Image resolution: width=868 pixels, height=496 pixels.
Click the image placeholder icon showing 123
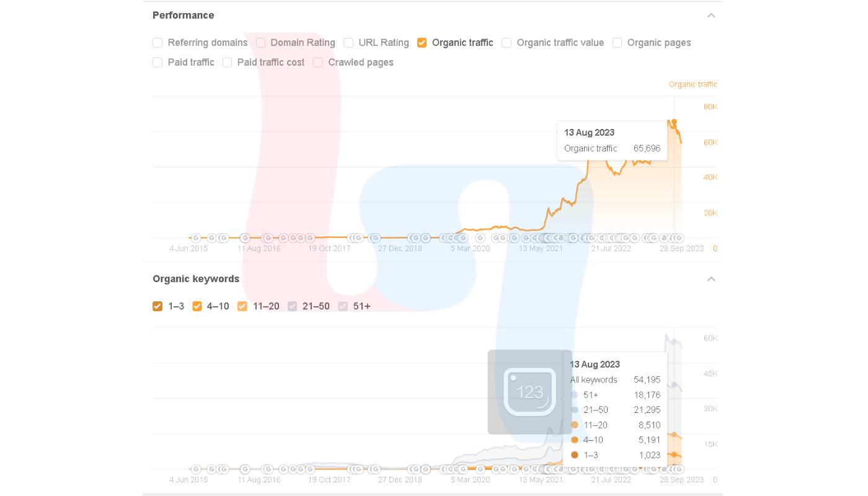pyautogui.click(x=529, y=392)
